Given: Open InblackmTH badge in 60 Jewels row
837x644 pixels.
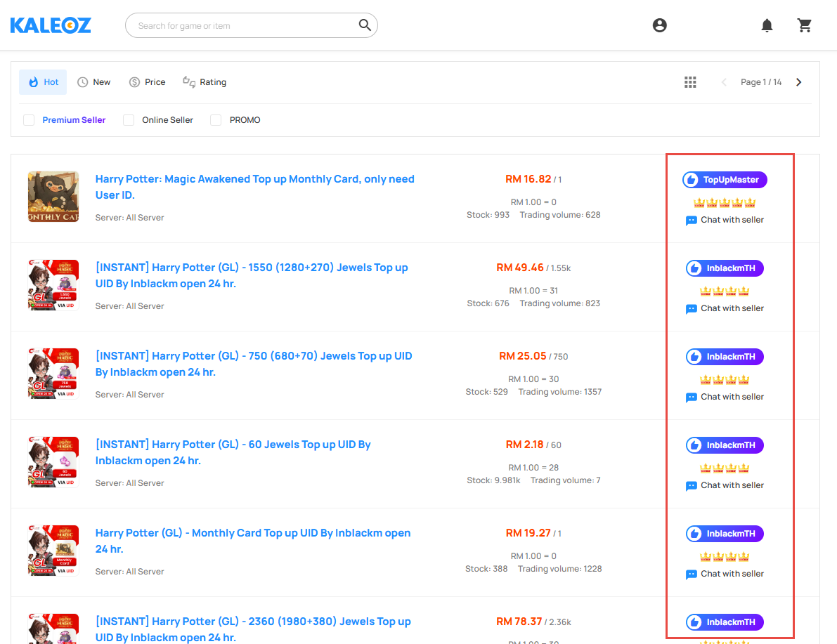Looking at the screenshot, I should [x=725, y=445].
